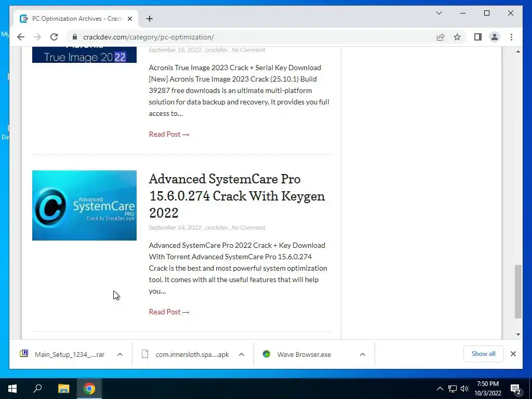Bookmark this tab with the star icon
Viewport: 532px width, 399px height.
click(457, 37)
